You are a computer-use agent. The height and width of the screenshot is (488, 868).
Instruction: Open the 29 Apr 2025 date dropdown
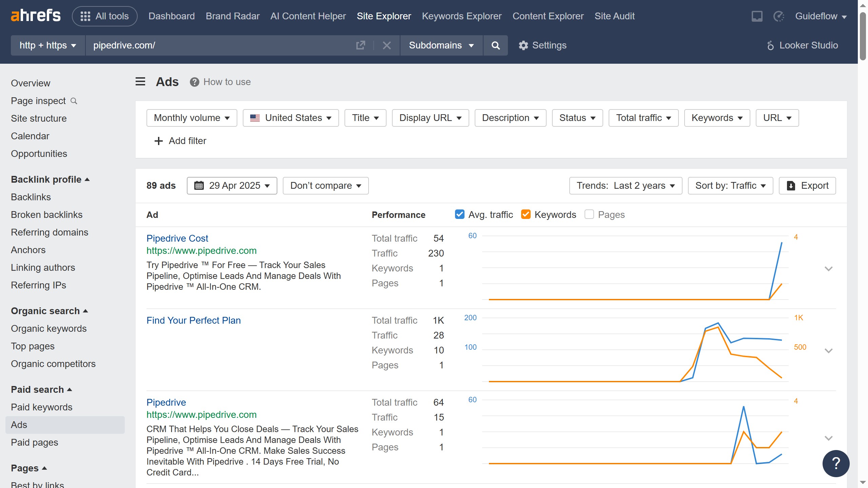[x=232, y=186]
